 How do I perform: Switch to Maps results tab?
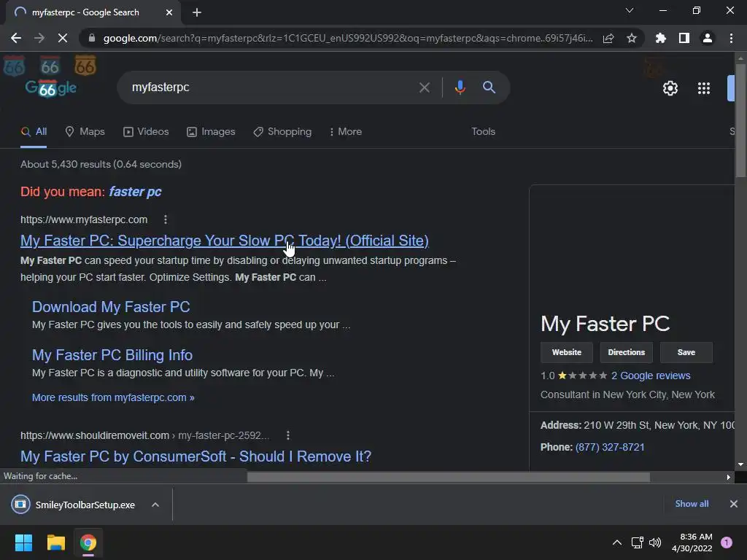pyautogui.click(x=85, y=132)
